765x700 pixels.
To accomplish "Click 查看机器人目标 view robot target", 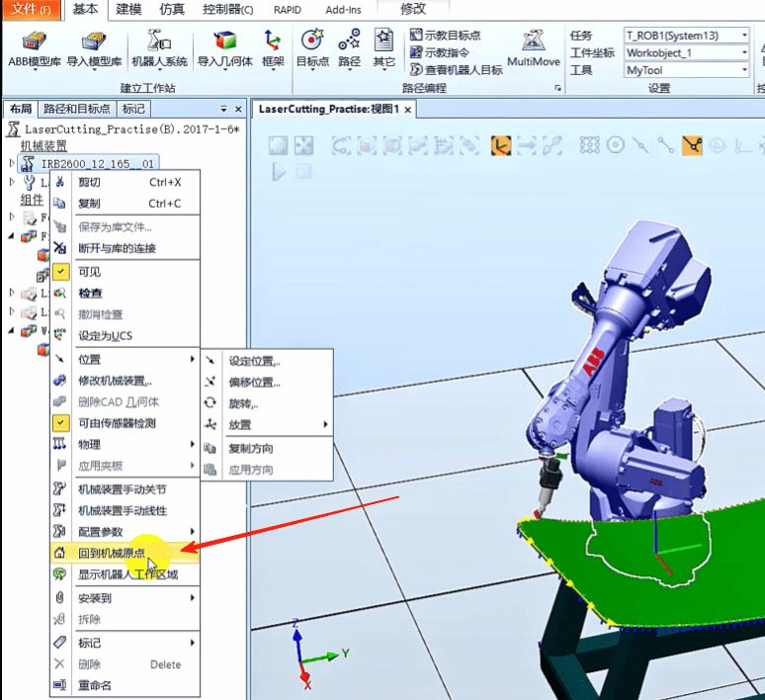I will coord(457,70).
